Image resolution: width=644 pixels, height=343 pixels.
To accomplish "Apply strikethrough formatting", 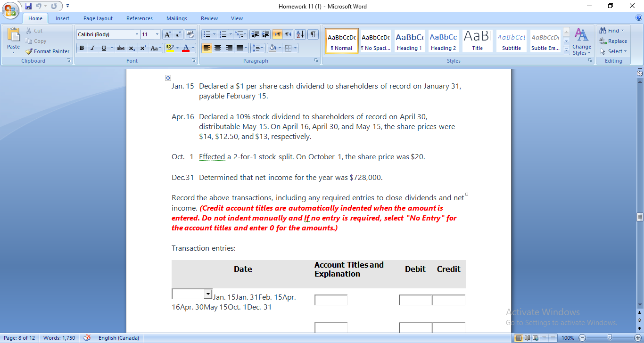I will [x=120, y=48].
